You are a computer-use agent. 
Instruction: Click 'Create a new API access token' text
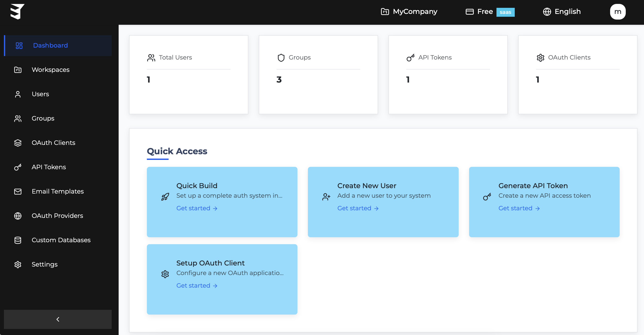544,196
